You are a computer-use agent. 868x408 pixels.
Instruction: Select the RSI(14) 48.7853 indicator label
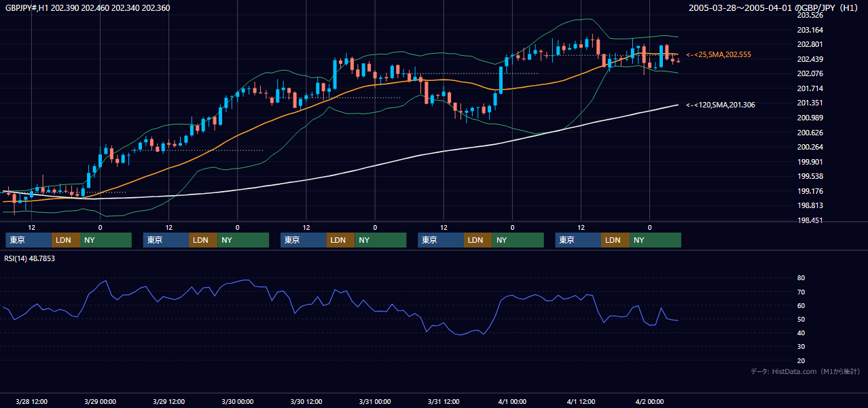pyautogui.click(x=30, y=258)
